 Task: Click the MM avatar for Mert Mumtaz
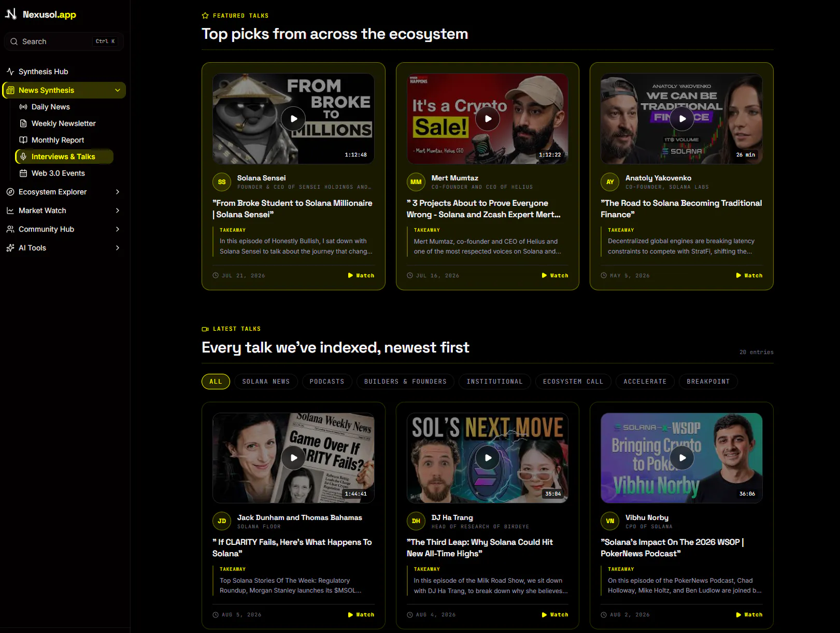pos(416,182)
